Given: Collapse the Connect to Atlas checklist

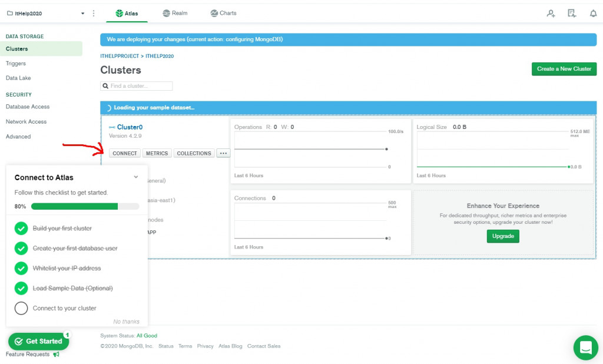Looking at the screenshot, I should point(136,177).
